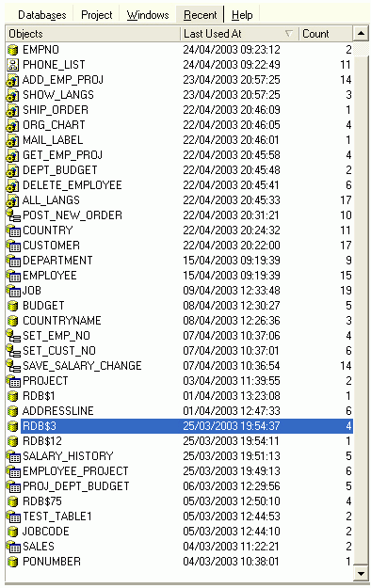Click the date 01/04/2003 12:47:33
The width and height of the screenshot is (371, 588).
pos(232,411)
